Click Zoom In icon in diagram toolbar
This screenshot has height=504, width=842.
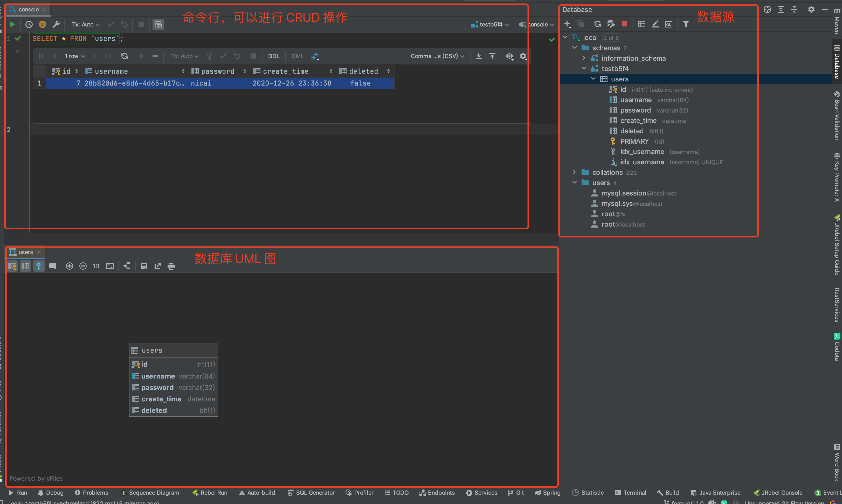tap(69, 266)
